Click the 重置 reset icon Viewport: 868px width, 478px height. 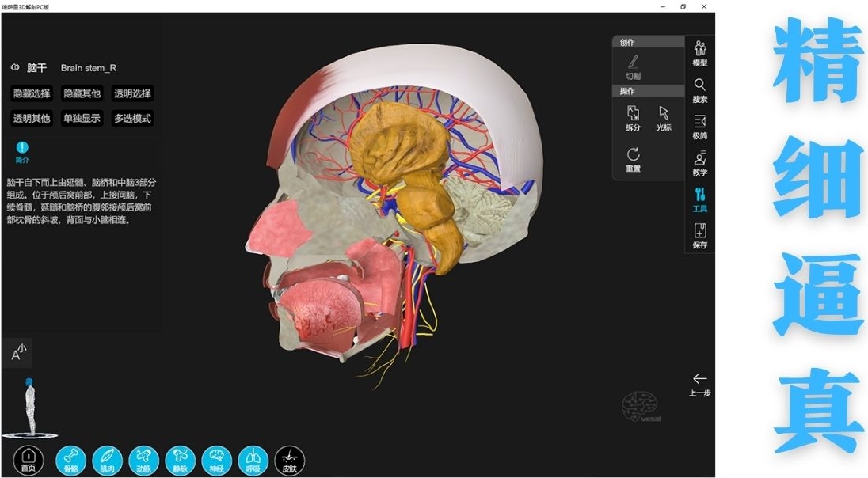(x=634, y=160)
